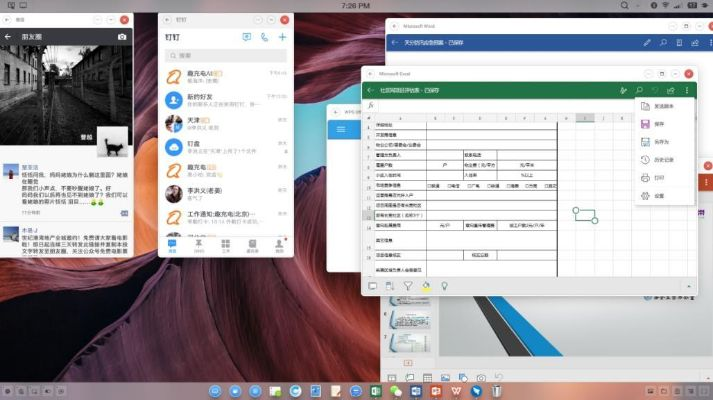
Task: Open the three-dot overflow menu in Excel
Action: point(687,91)
